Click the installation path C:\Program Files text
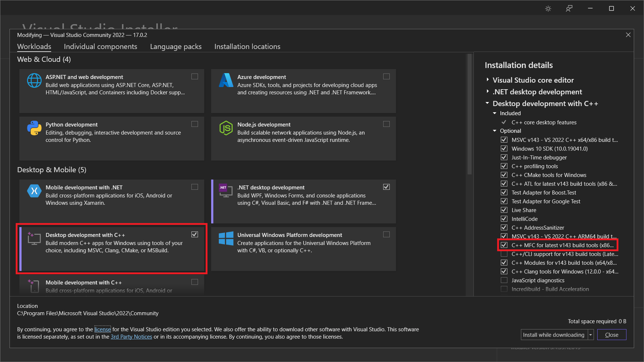Viewport: 644px width, 362px height. pyautogui.click(x=88, y=313)
